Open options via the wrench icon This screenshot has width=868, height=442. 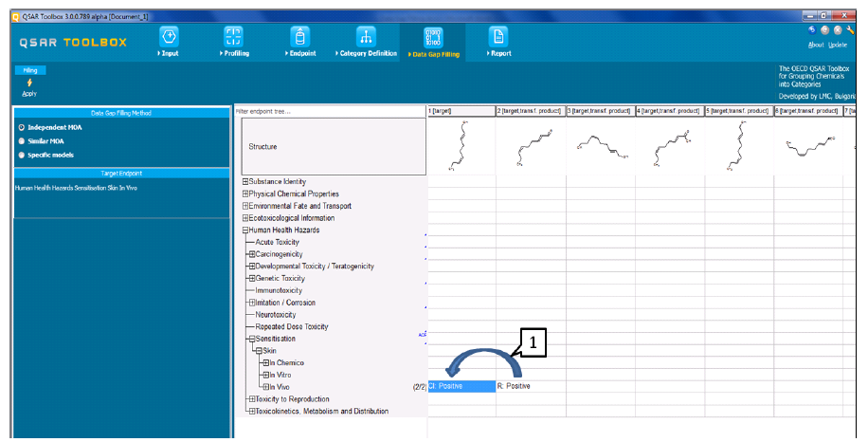[x=850, y=30]
